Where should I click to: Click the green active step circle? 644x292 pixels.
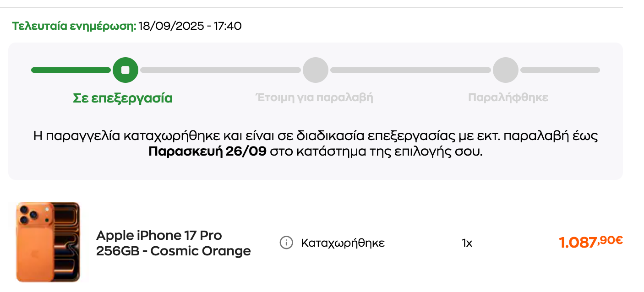(x=126, y=70)
